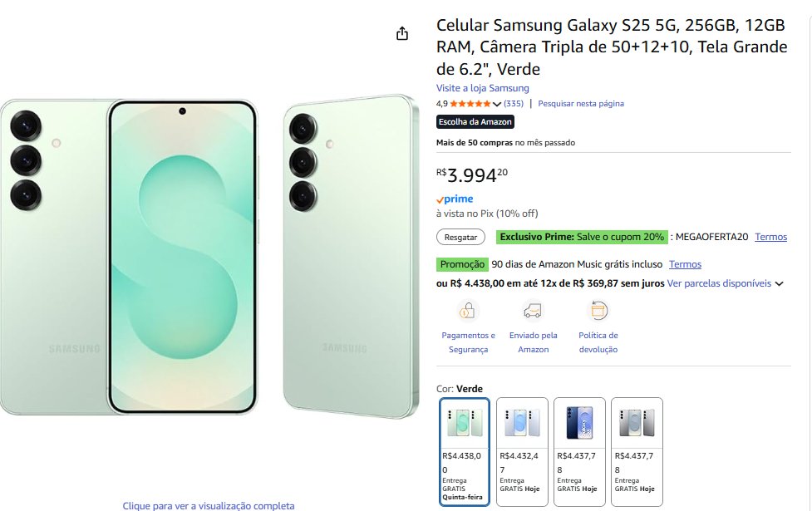Click the Política de devolução box icon

tap(598, 312)
